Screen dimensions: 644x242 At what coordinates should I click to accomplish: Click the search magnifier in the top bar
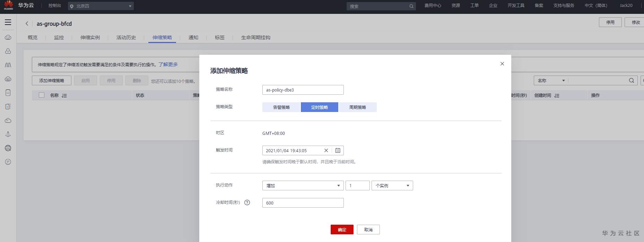[x=411, y=6]
